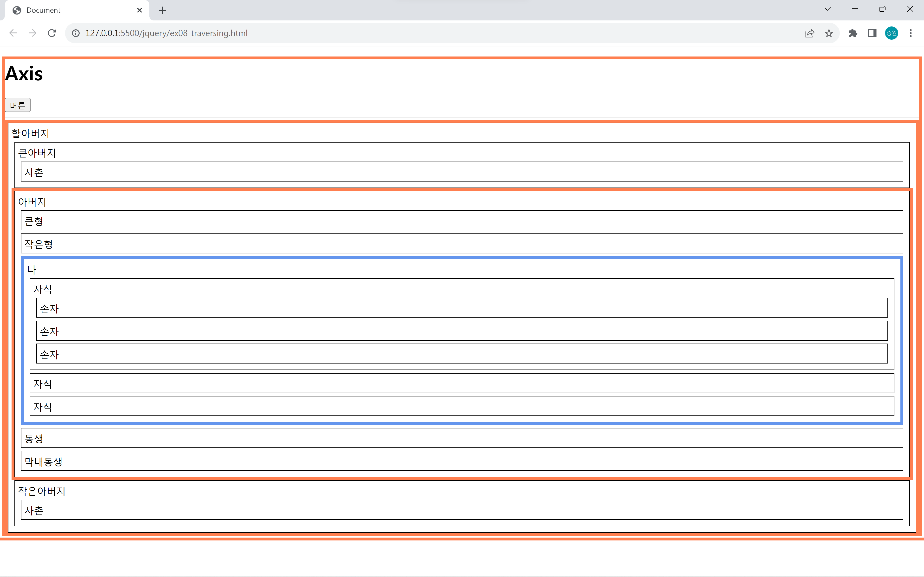Image resolution: width=924 pixels, height=577 pixels.
Task: Open the green profile avatar
Action: pos(892,33)
